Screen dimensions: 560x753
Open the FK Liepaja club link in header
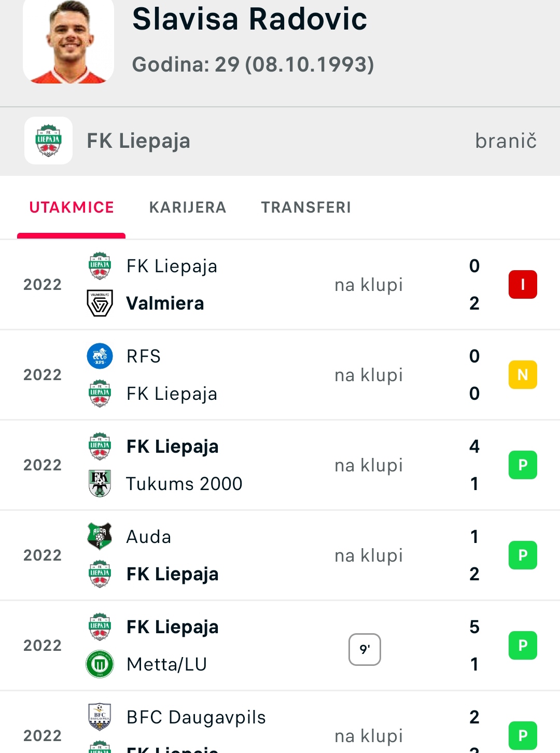pos(138,141)
